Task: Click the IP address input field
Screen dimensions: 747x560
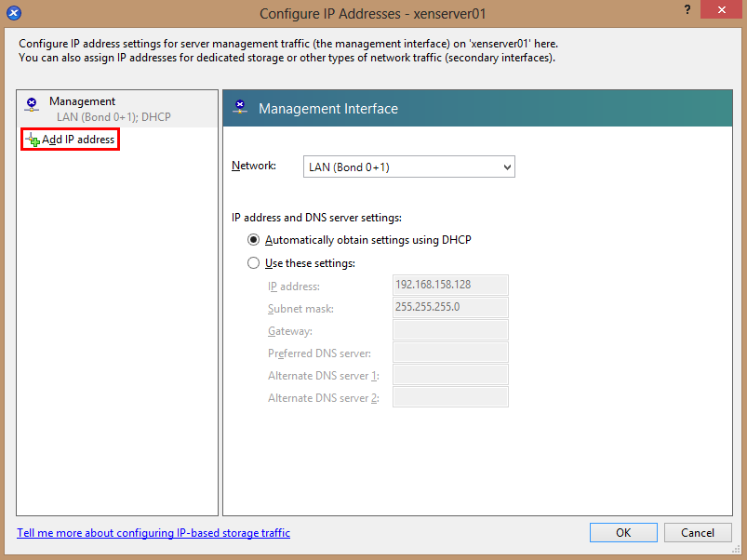Action: pos(450,286)
